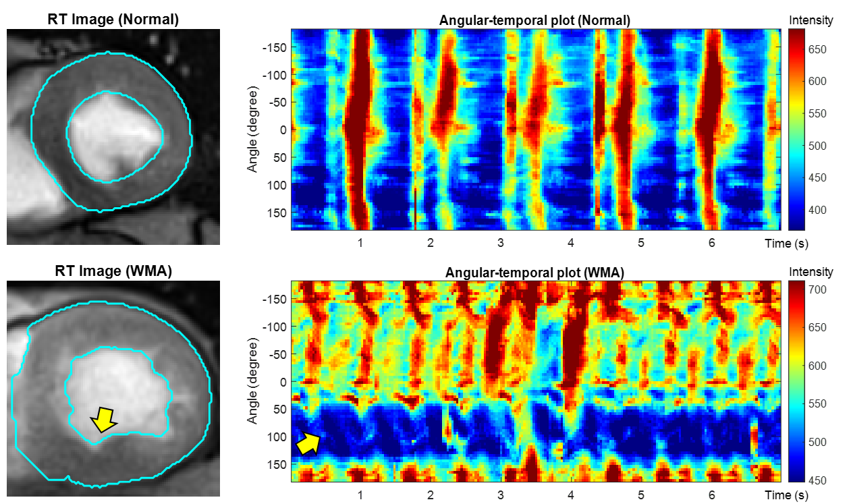853x504 pixels.
Task: Click the bottom plot's 'Angle (degree)' axis label
Action: 253,381
